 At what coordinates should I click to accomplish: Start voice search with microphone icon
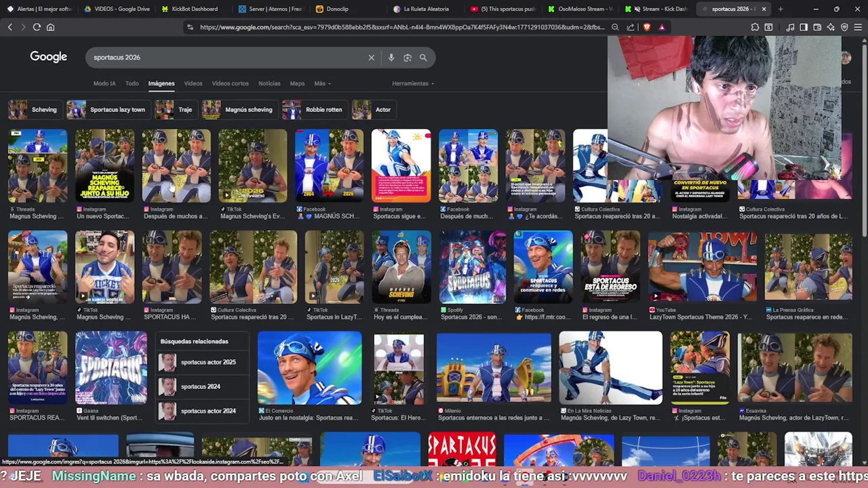(391, 58)
